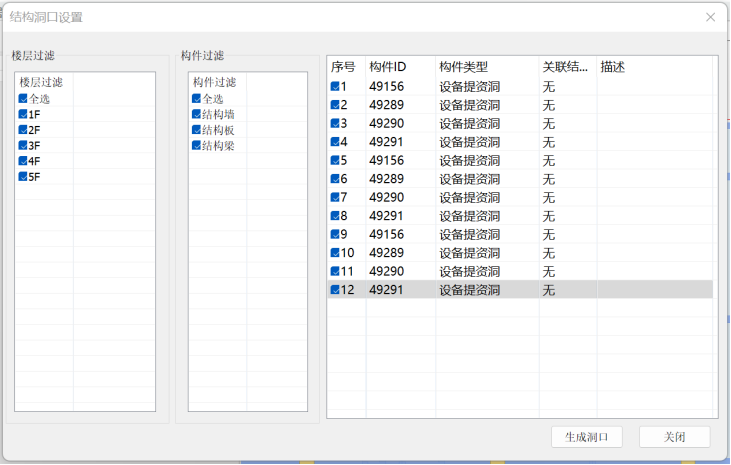This screenshot has height=465, width=731.
Task: Select 构件ID 49156 in row 1
Action: pos(386,86)
